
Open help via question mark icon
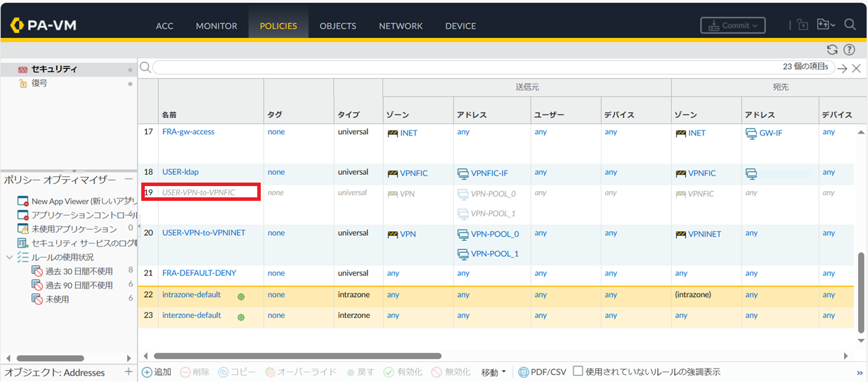[849, 50]
